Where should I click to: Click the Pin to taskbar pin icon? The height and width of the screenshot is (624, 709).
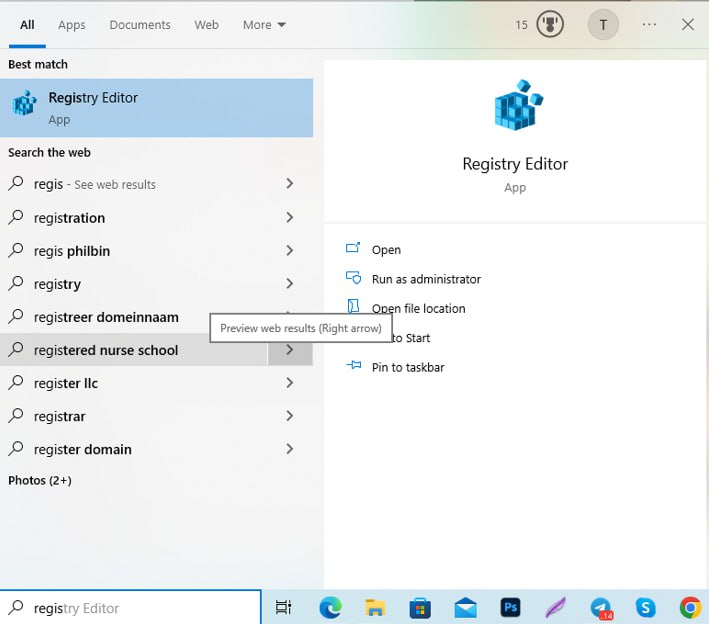(354, 365)
